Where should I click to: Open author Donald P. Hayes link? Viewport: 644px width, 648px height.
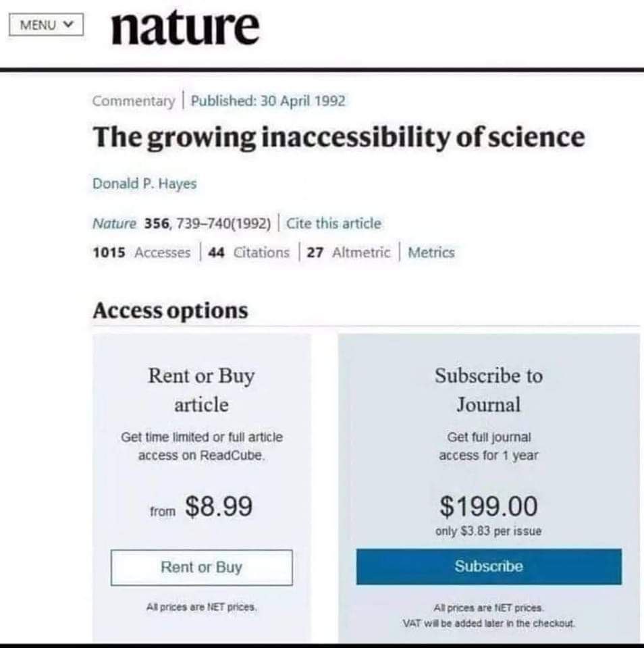[x=144, y=184]
